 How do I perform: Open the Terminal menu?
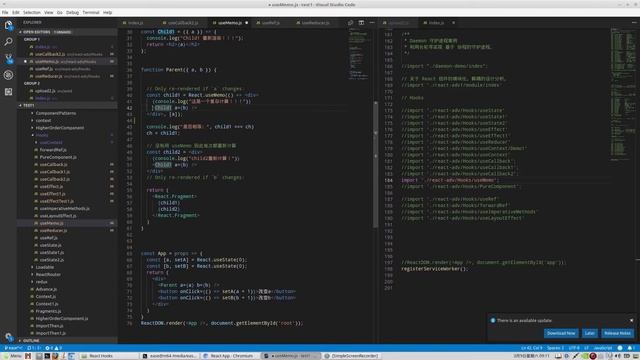tap(91, 13)
